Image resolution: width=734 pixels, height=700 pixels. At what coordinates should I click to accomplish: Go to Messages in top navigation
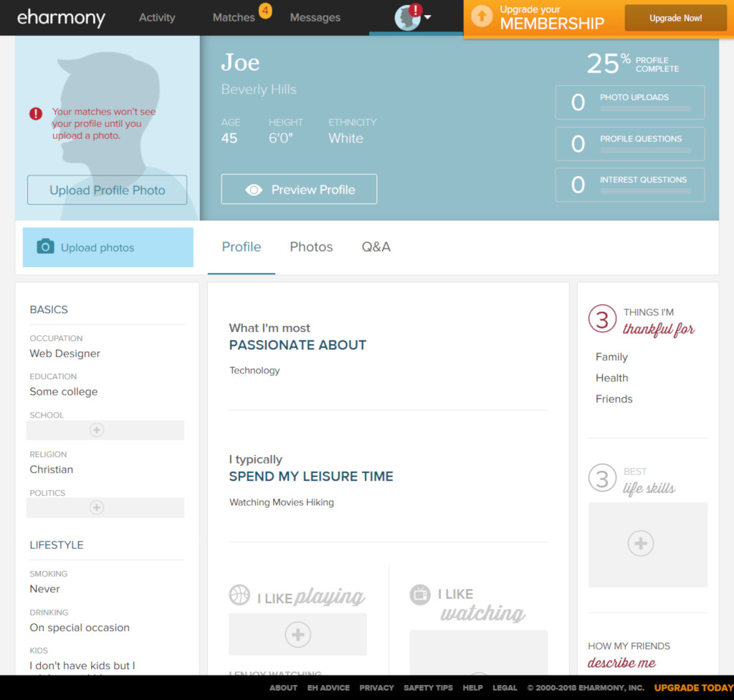[x=315, y=17]
